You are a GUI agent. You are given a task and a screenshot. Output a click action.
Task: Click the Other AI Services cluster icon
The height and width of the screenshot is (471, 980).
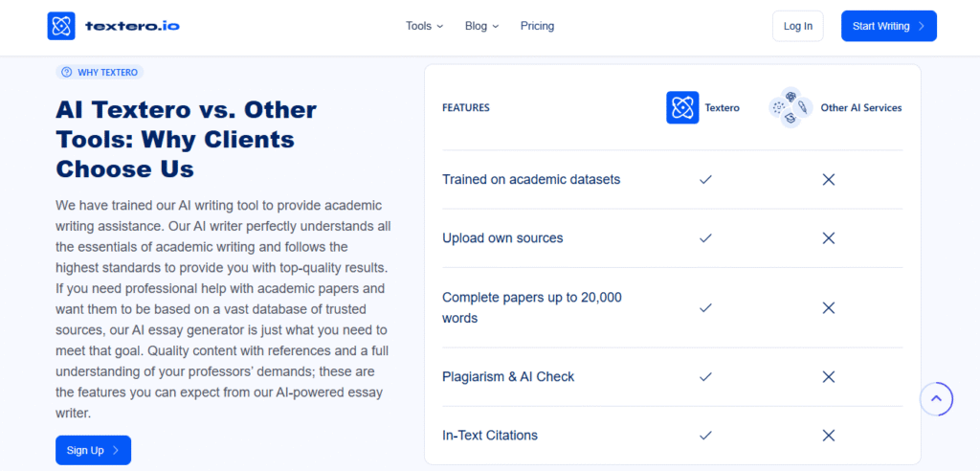tap(791, 107)
